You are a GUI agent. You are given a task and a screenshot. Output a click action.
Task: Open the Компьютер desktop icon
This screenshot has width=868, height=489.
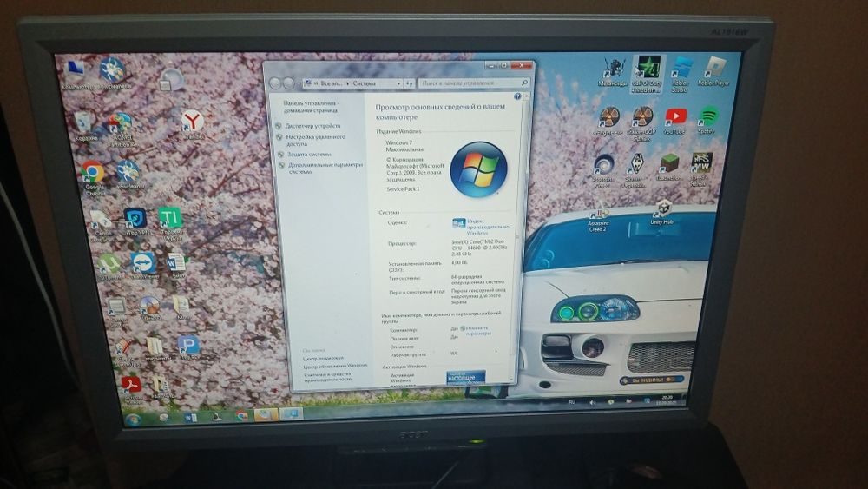click(76, 75)
